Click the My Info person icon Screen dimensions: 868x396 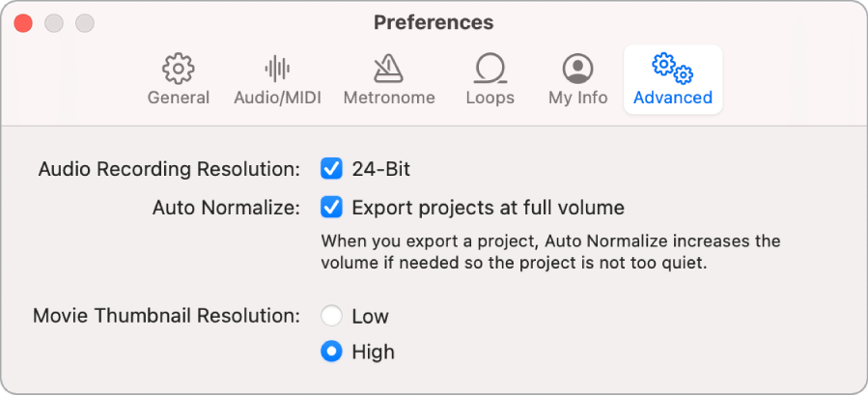point(577,69)
